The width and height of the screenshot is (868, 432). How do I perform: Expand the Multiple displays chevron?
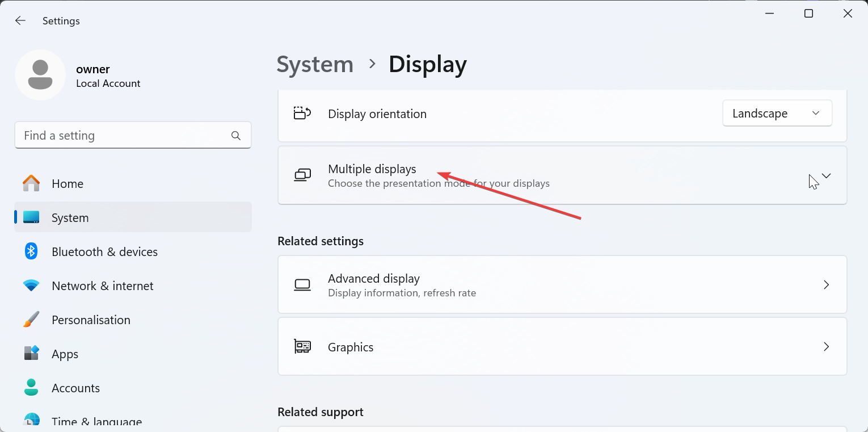(x=826, y=176)
